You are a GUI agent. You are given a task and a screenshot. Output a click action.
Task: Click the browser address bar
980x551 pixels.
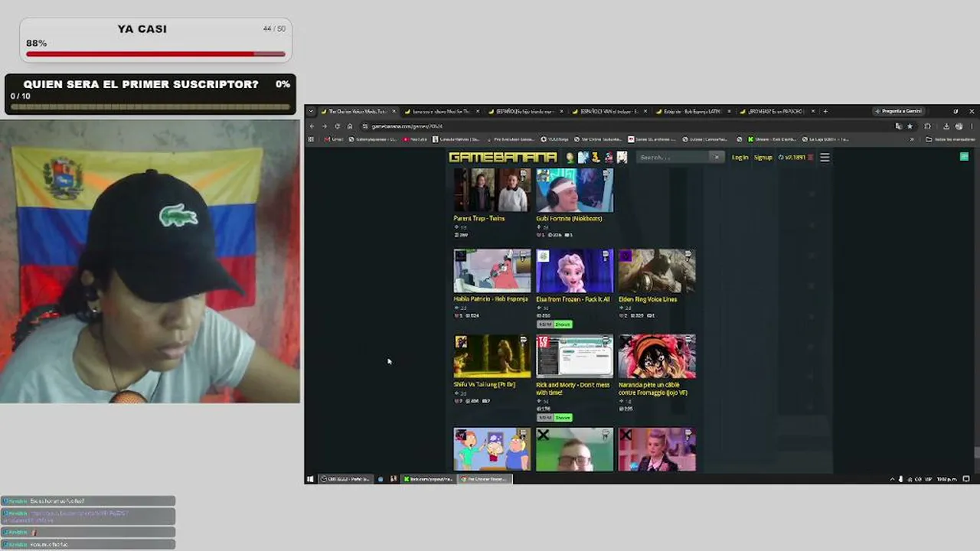click(624, 126)
